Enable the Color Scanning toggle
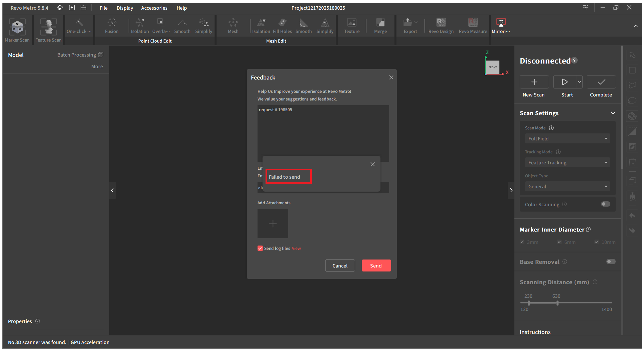 tap(605, 204)
